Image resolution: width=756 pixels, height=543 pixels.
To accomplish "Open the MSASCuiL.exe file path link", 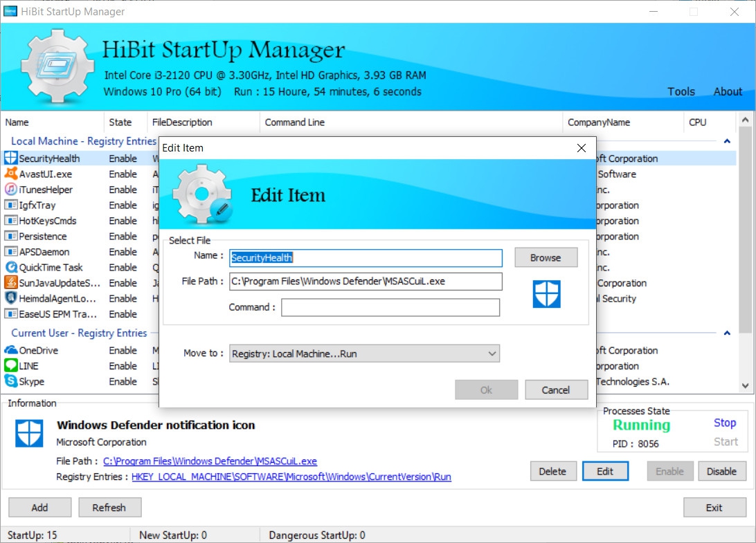I will [x=210, y=461].
